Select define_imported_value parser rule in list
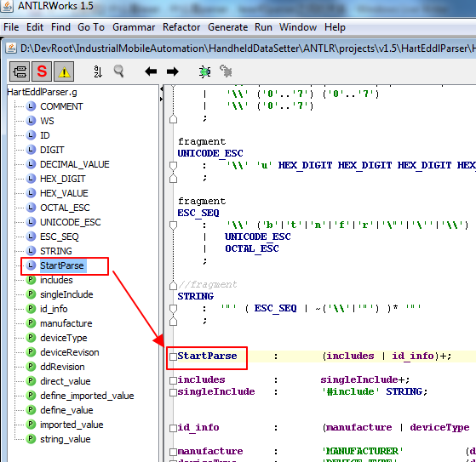 point(87,396)
